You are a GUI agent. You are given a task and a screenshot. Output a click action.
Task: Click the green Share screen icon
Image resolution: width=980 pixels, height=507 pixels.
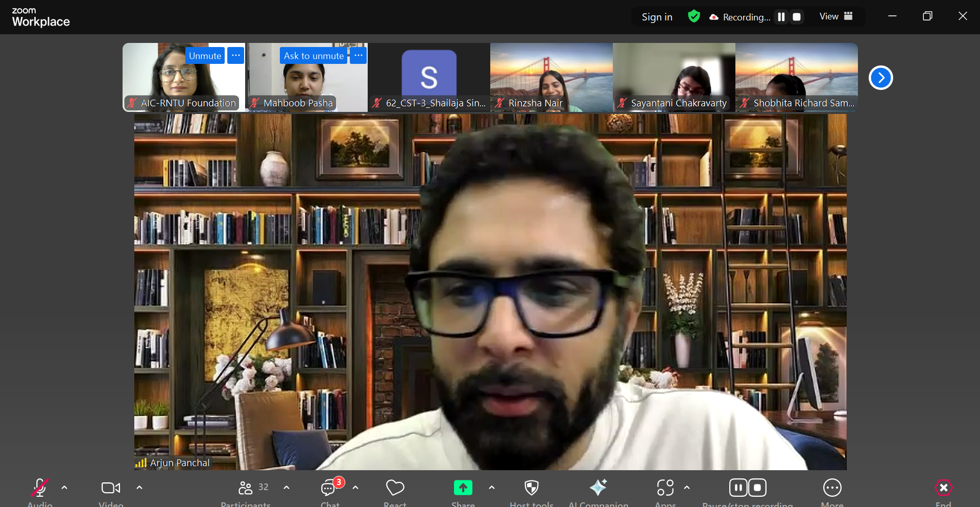coord(463,488)
